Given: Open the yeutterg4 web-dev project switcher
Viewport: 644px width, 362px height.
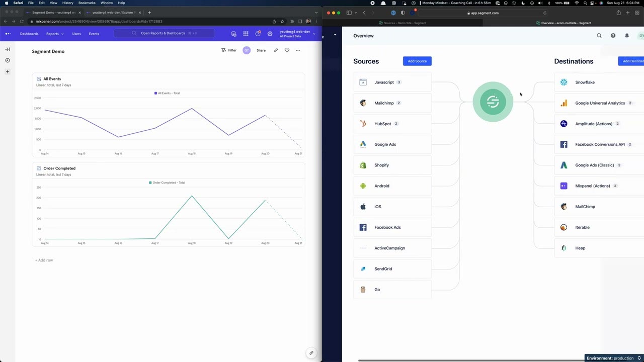Looking at the screenshot, I should 297,34.
